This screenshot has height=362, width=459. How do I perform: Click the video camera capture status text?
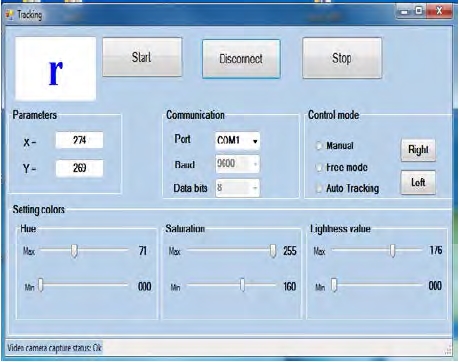coord(55,348)
